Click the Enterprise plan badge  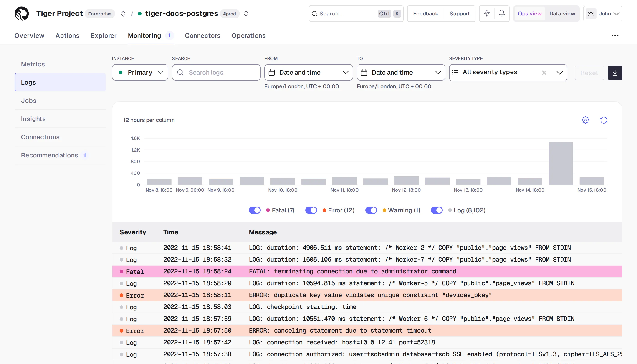(x=100, y=14)
